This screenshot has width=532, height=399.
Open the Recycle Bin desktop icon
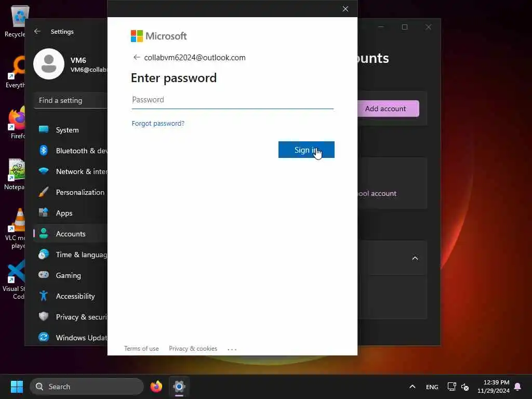pos(16,21)
